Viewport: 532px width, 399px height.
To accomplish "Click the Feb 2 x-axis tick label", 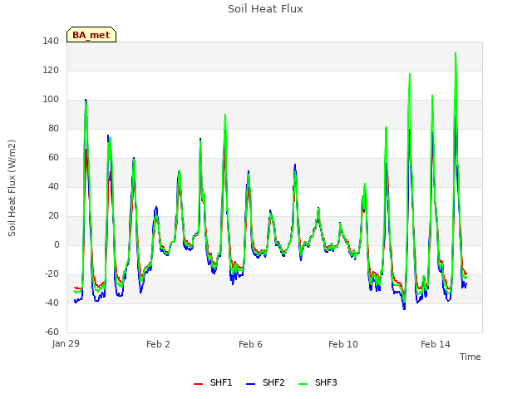I will (x=158, y=344).
